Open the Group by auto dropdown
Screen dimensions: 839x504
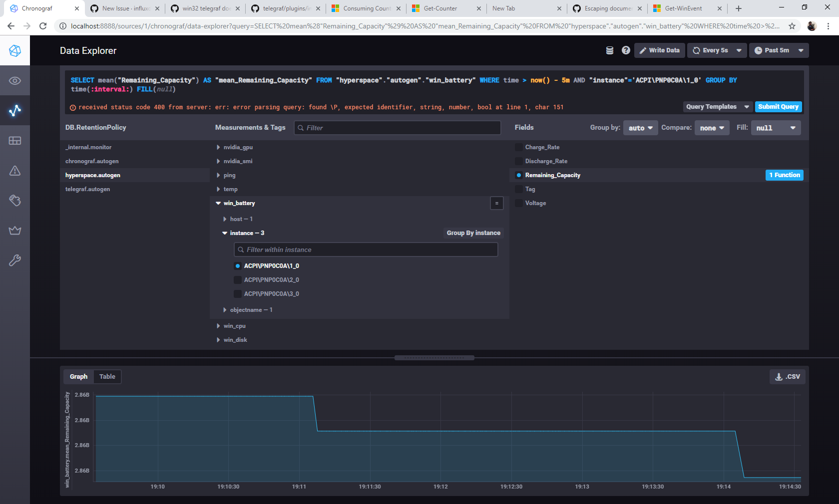click(x=640, y=128)
